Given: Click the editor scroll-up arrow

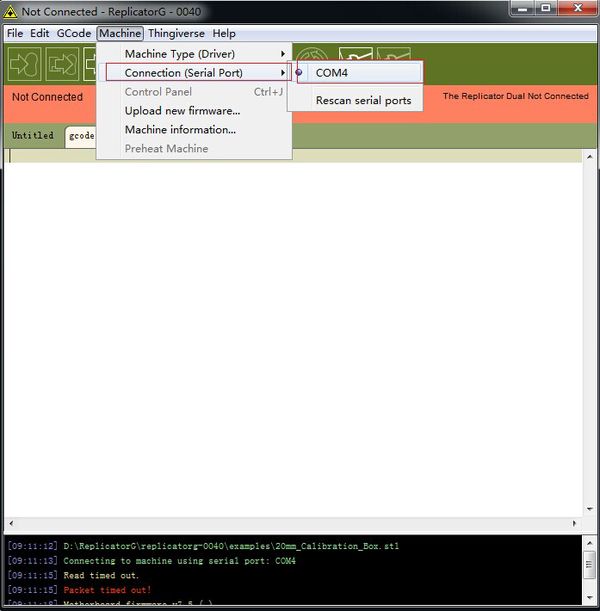Looking at the screenshot, I should 589,157.
